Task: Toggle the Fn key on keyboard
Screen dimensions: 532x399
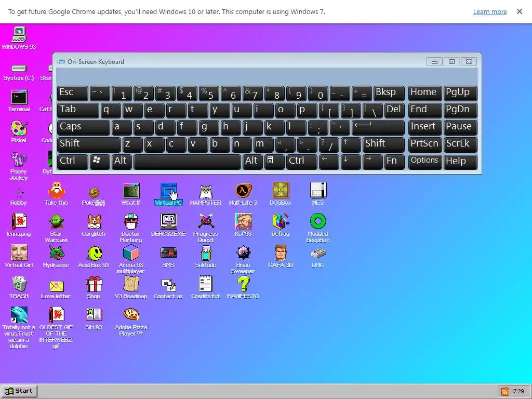Action: pos(395,162)
